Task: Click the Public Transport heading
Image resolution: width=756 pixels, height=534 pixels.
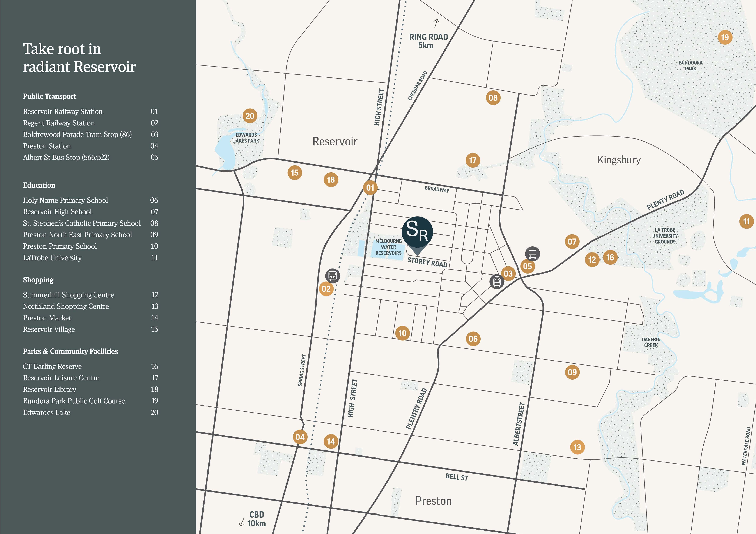Action: [x=49, y=96]
